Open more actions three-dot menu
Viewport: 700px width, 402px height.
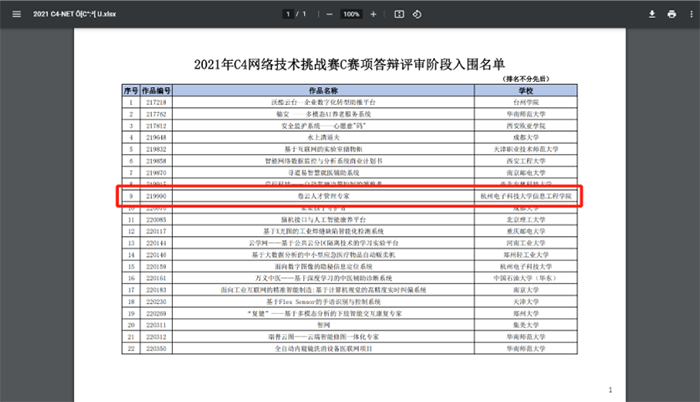pos(692,14)
